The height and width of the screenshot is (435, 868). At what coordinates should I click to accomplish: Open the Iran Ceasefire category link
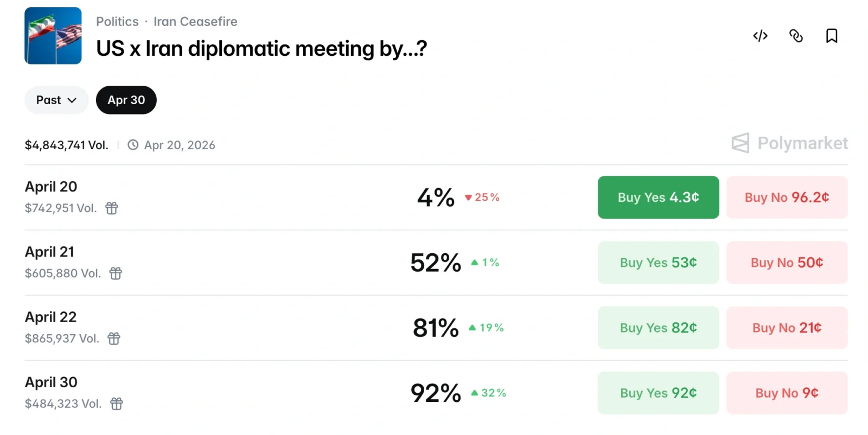pos(196,22)
